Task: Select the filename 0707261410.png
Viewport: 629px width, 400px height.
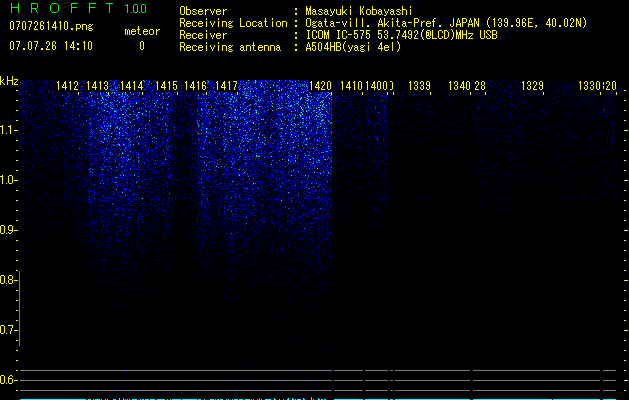Action: click(51, 26)
